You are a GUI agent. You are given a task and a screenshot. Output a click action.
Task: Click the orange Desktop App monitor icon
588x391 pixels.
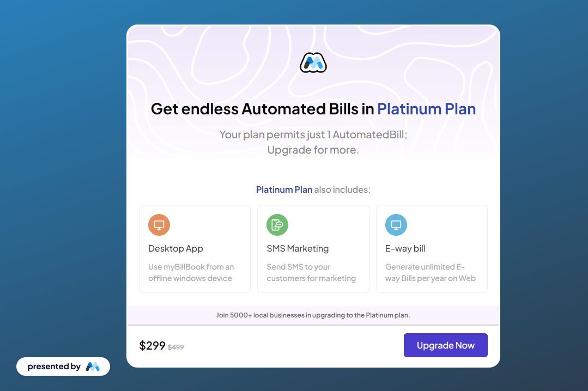159,225
